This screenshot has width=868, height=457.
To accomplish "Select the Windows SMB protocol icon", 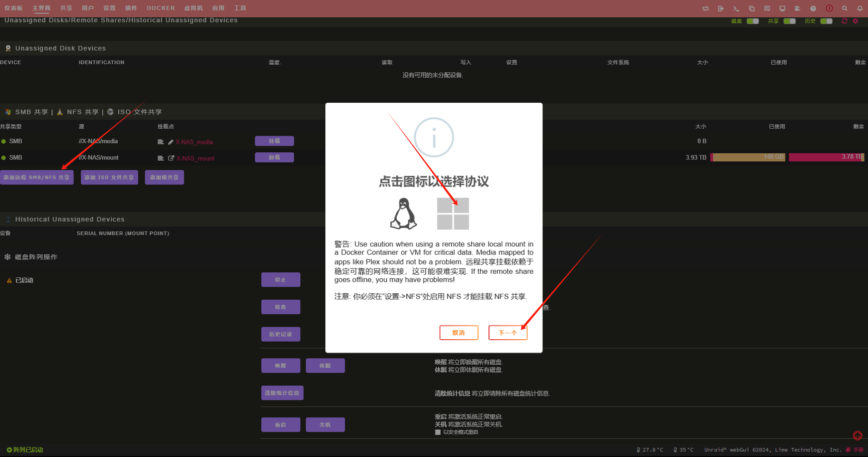I will [x=453, y=214].
